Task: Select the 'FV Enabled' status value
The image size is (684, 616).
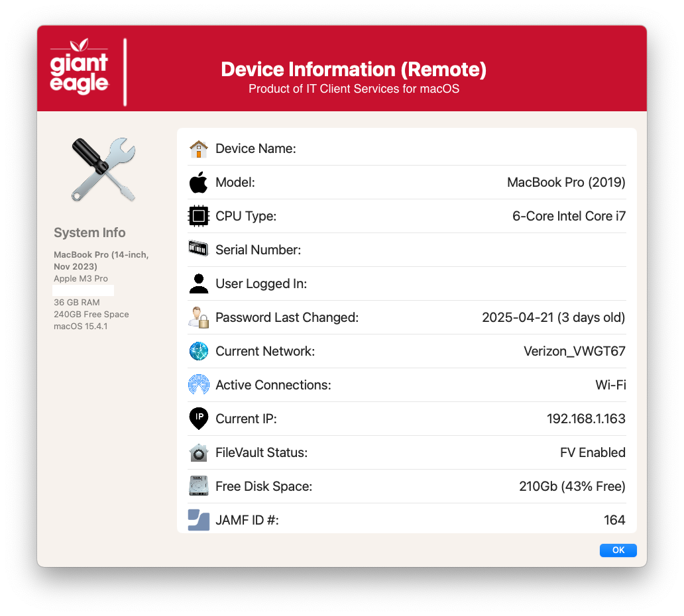Action: [x=593, y=452]
